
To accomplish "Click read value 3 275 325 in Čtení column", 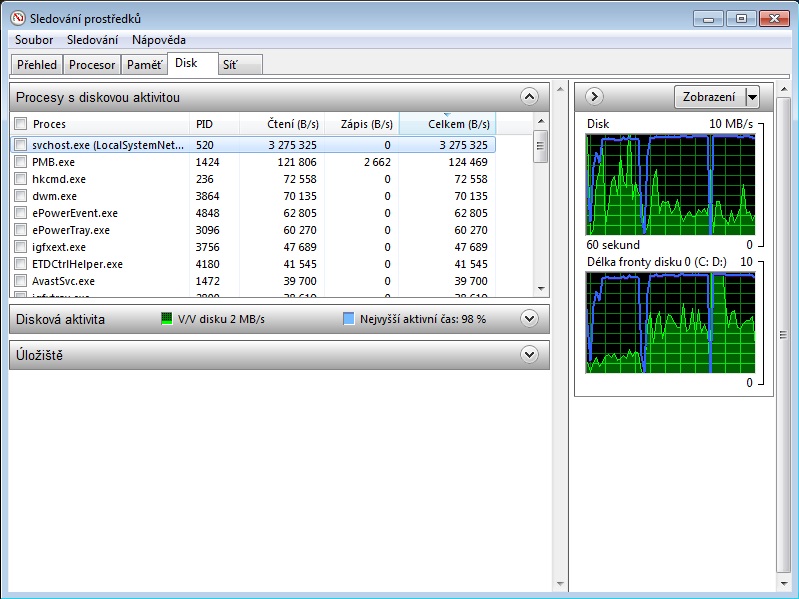I will pyautogui.click(x=292, y=145).
